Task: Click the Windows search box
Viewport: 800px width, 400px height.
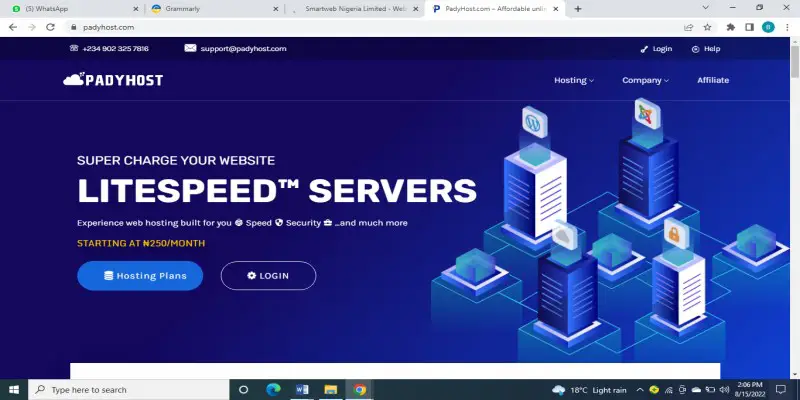Action: [129, 390]
